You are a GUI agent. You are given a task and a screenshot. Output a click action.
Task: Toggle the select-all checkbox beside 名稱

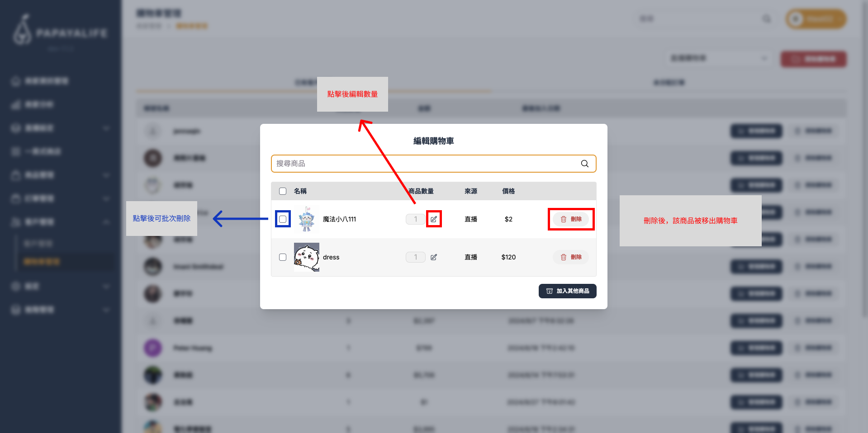click(x=283, y=191)
